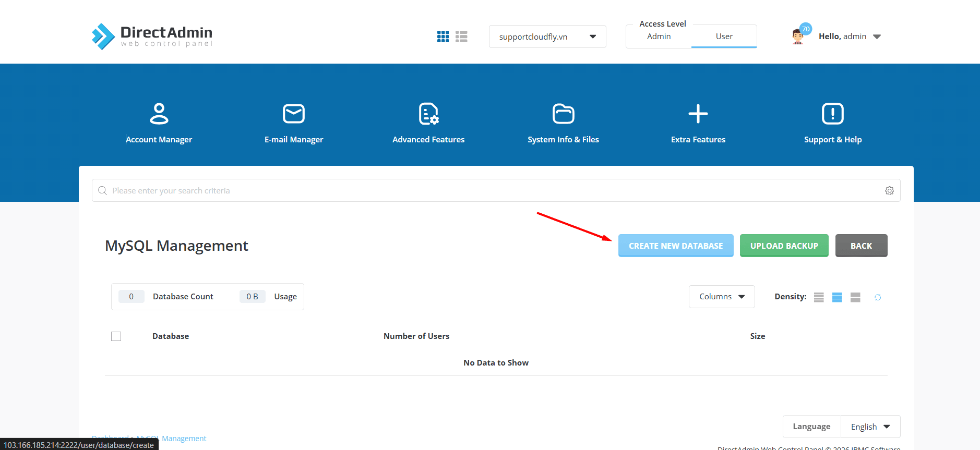Switch access level to Admin tab
Image resolution: width=980 pixels, height=450 pixels.
(659, 37)
